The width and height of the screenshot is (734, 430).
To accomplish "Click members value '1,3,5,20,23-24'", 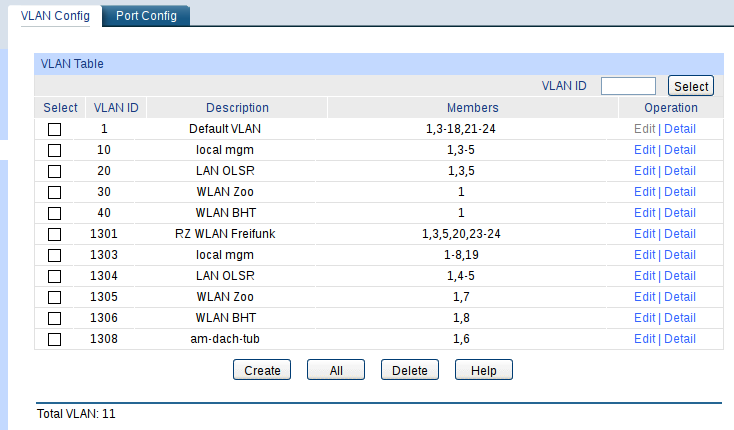I will (461, 234).
